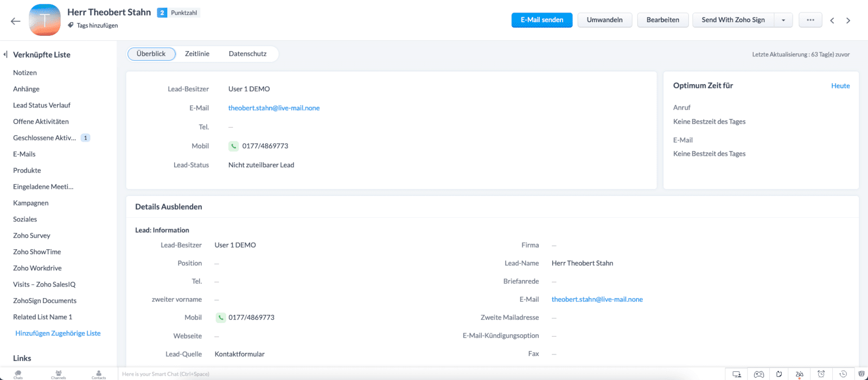Click the count badge beside Geschlossene Aktiv...
Screen dimensions: 868x380
[x=85, y=138]
